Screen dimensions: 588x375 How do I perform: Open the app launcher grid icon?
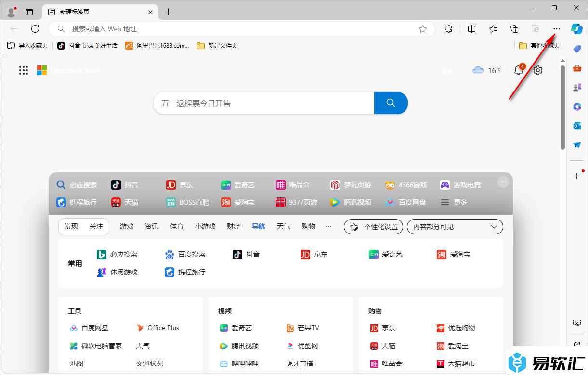point(24,70)
